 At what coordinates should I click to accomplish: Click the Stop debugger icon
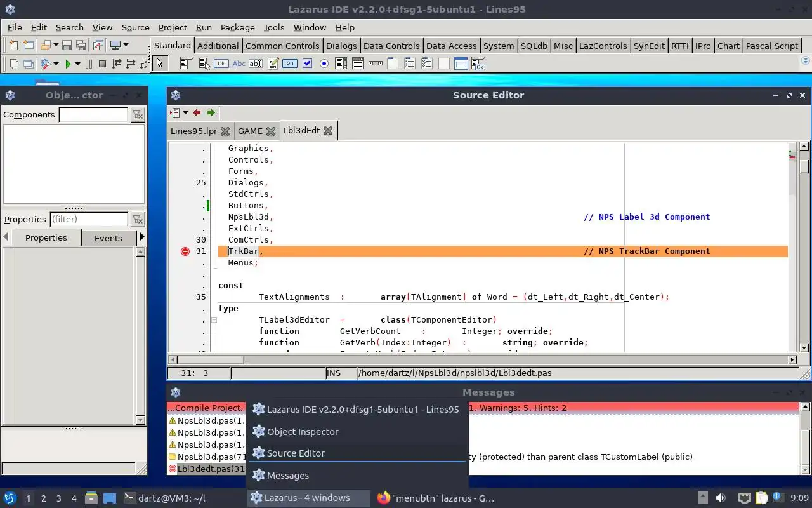click(x=103, y=63)
